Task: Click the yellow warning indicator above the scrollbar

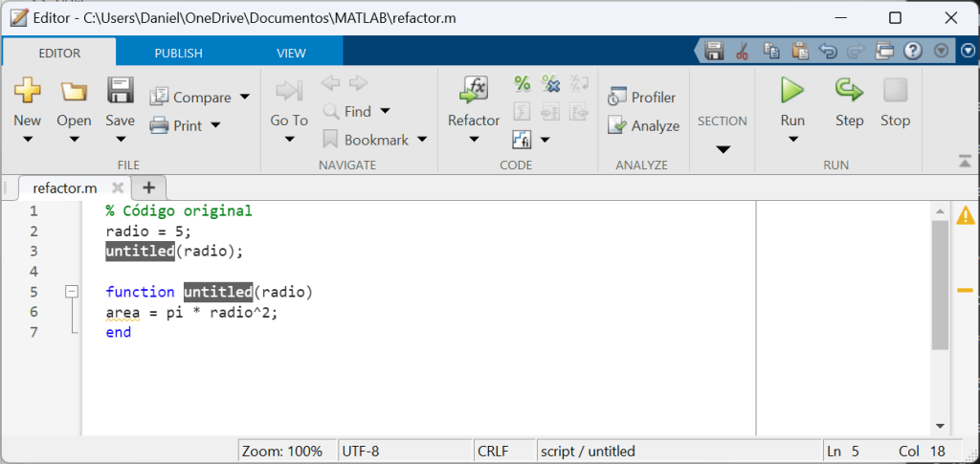Action: 965,215
